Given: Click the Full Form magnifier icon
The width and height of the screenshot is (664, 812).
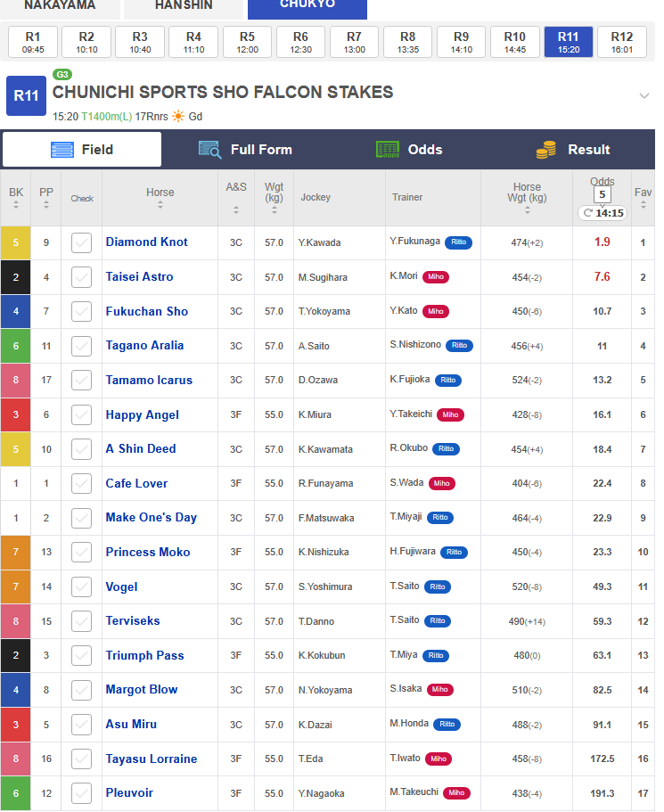Looking at the screenshot, I should click(209, 150).
